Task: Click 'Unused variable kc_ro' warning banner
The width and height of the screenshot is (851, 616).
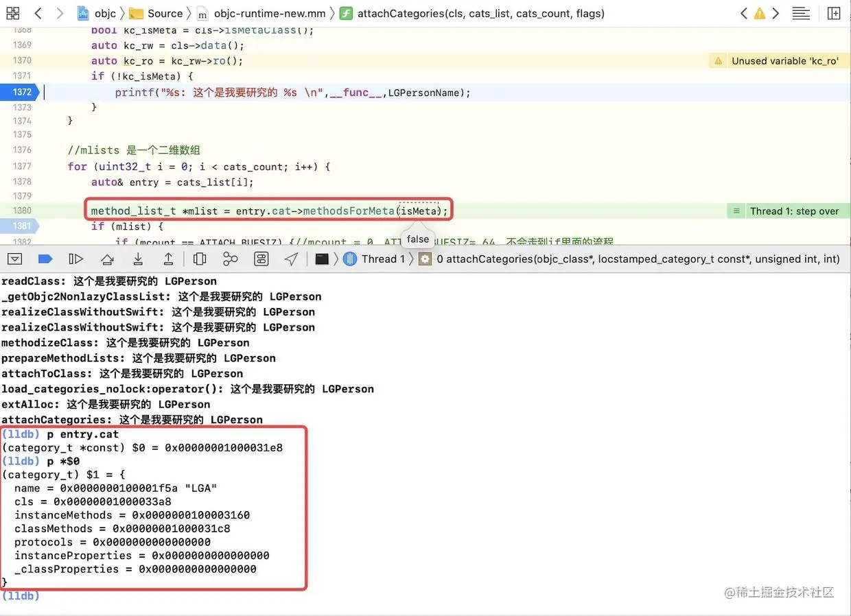Action: tap(779, 61)
